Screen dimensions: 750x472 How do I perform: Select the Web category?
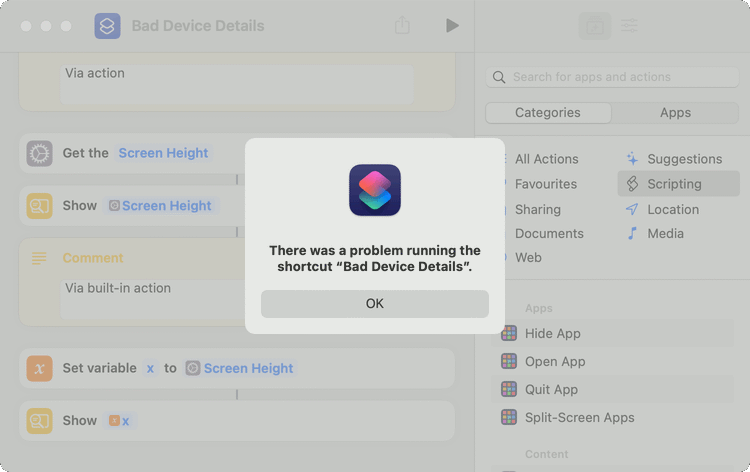pos(528,257)
